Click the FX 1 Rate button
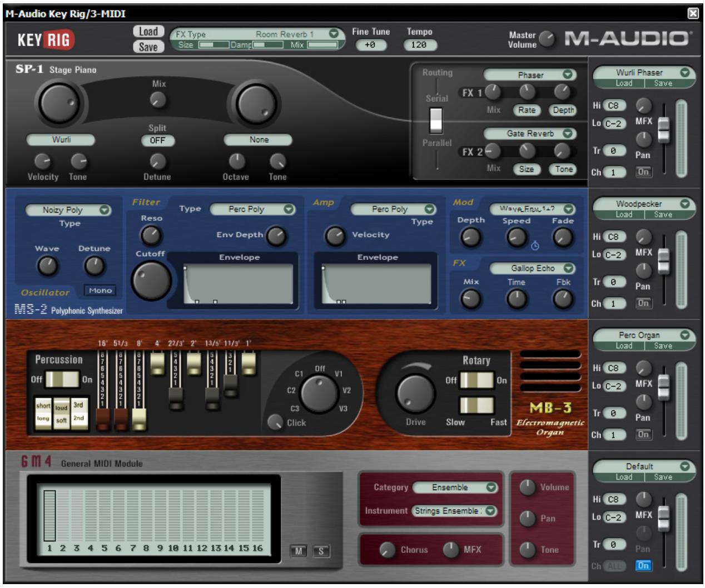 click(x=527, y=110)
